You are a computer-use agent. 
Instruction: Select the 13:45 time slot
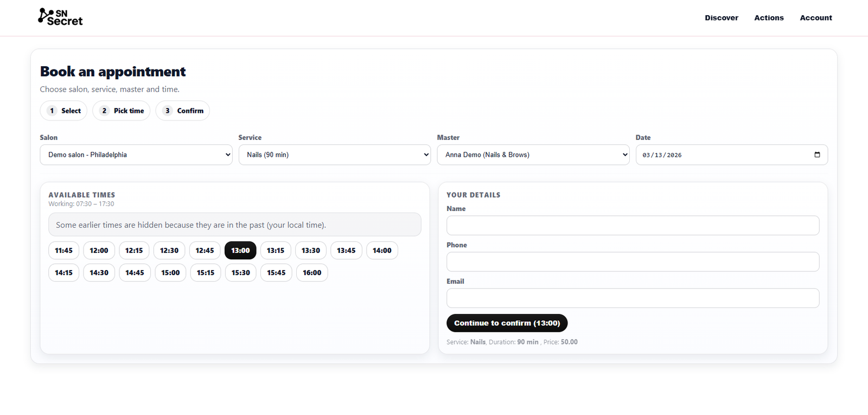tap(346, 251)
